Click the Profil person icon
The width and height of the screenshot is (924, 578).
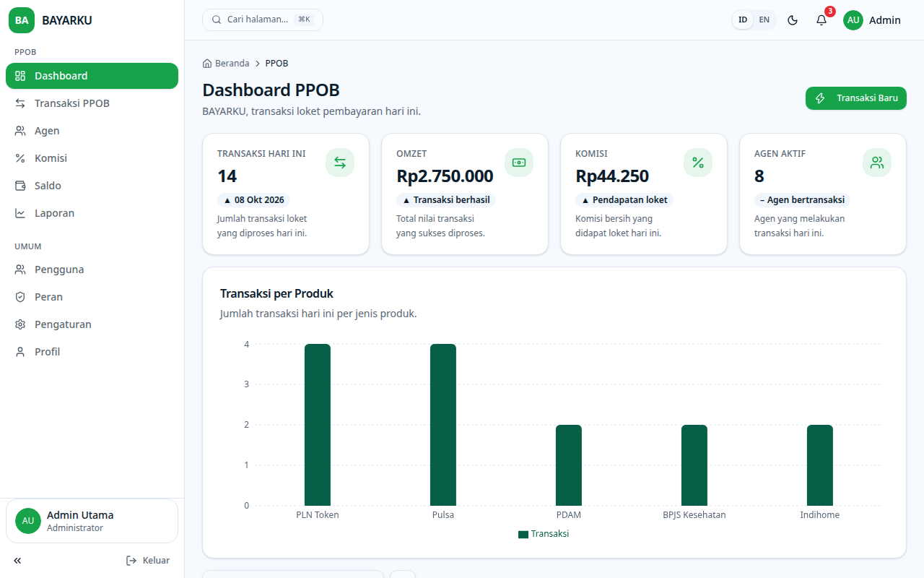pyautogui.click(x=20, y=352)
